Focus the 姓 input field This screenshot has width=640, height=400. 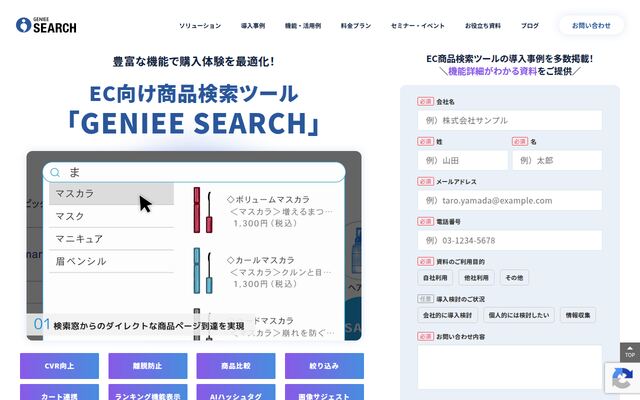462,160
